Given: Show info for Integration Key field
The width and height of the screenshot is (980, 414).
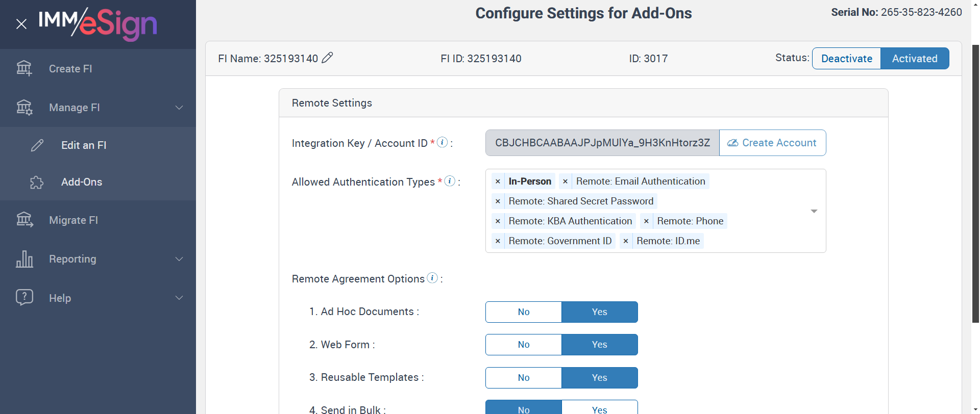Looking at the screenshot, I should pos(443,142).
